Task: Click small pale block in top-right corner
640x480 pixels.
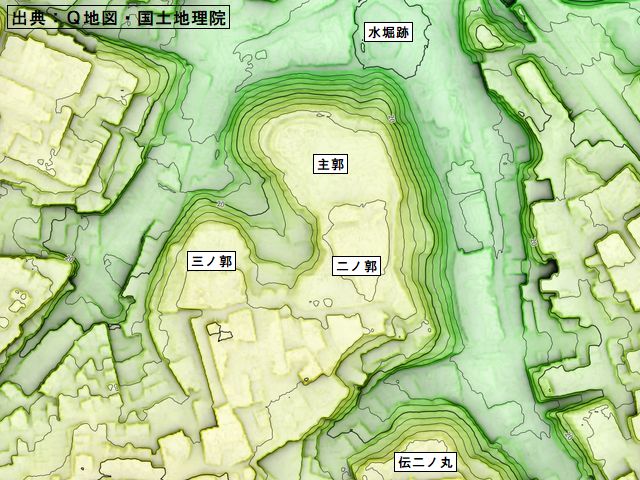Action: [487, 35]
